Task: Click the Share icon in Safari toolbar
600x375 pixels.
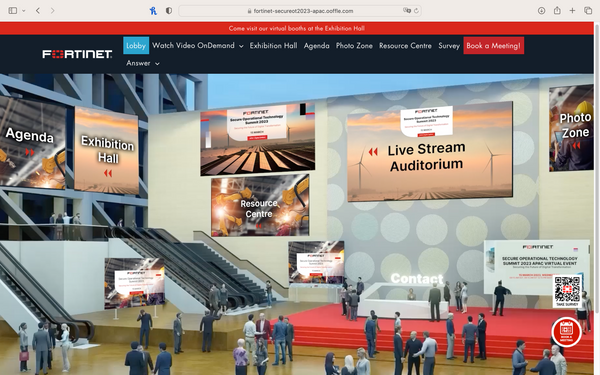Action: tap(557, 10)
